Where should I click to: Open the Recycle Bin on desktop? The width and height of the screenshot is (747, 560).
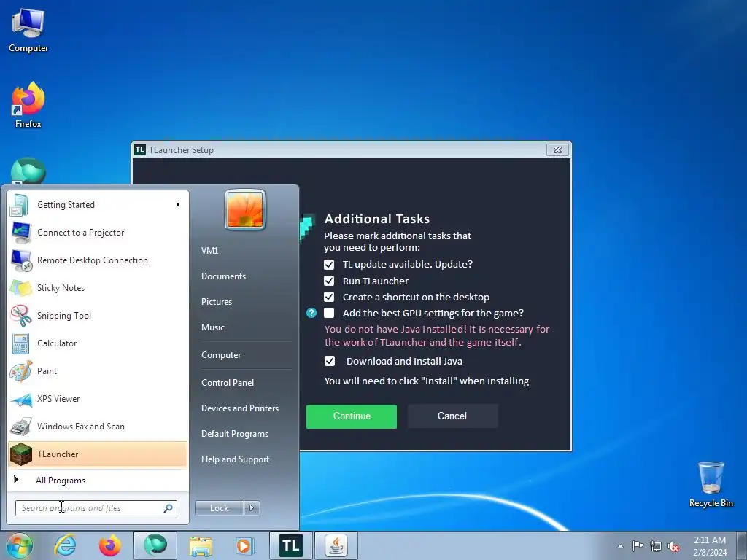click(x=711, y=484)
